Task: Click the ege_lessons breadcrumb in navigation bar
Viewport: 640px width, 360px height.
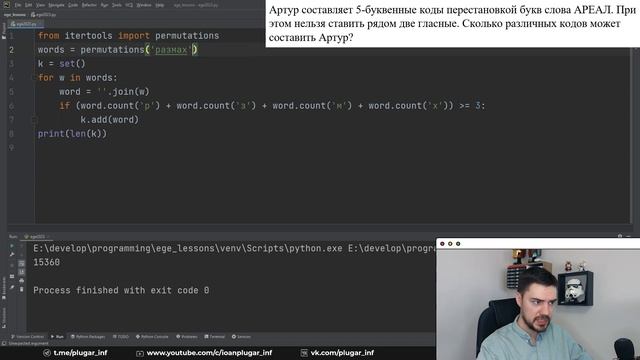Action: pyautogui.click(x=14, y=15)
